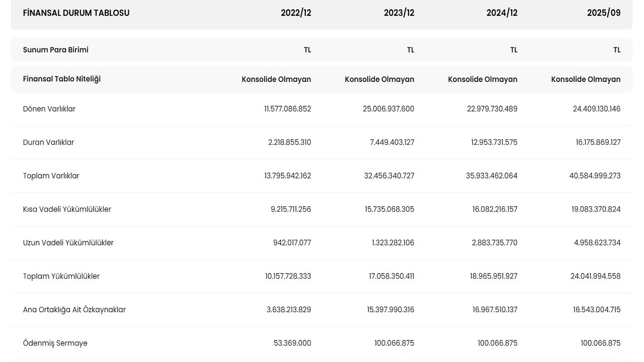Click the Ödenmiş Sermaye row label

[55, 343]
